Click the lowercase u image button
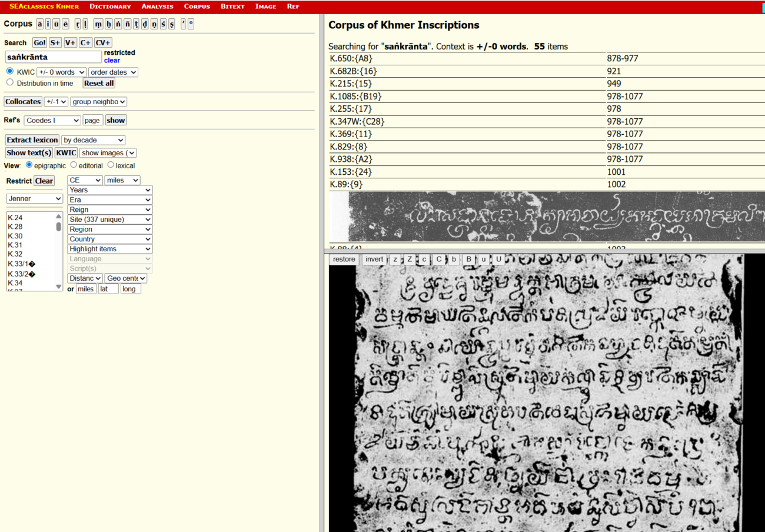The image size is (765, 532). point(483,260)
